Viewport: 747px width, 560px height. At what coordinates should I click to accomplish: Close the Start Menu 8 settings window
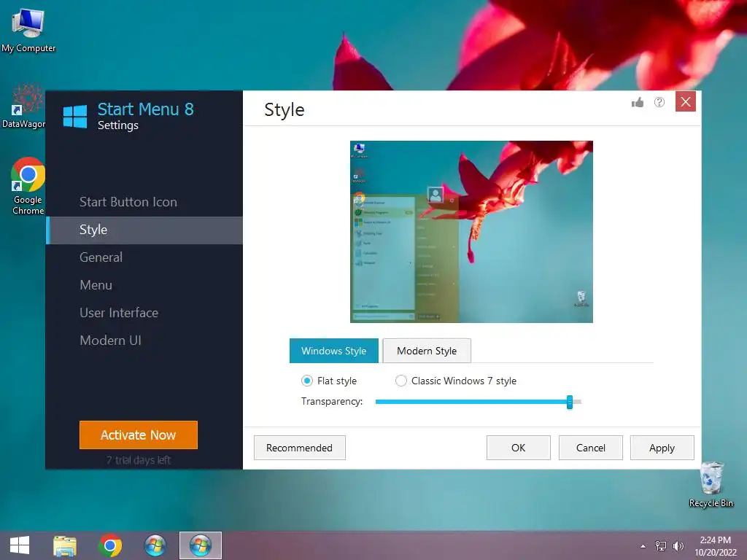pyautogui.click(x=686, y=101)
